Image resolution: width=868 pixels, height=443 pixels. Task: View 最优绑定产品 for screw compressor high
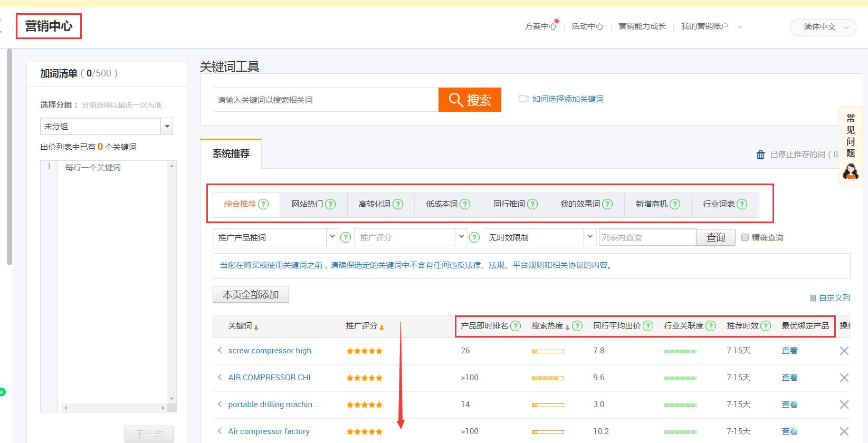789,351
